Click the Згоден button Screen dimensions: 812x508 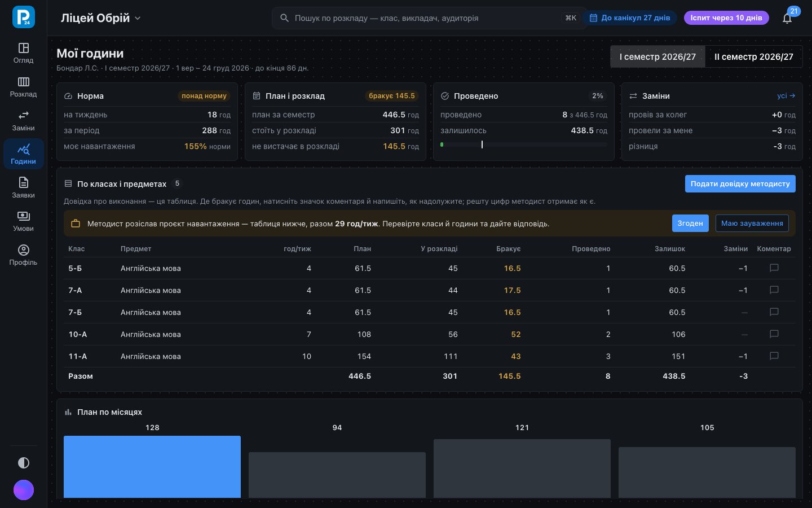(690, 223)
